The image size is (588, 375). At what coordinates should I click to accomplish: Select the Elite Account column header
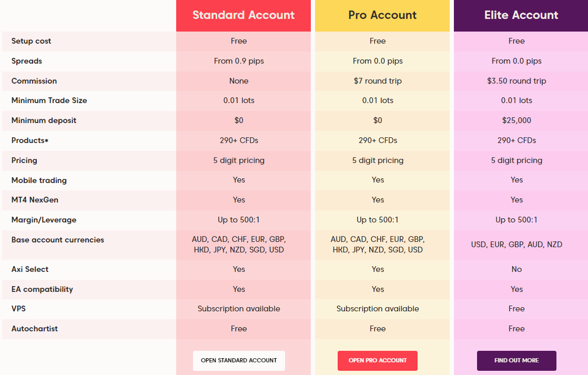[521, 15]
